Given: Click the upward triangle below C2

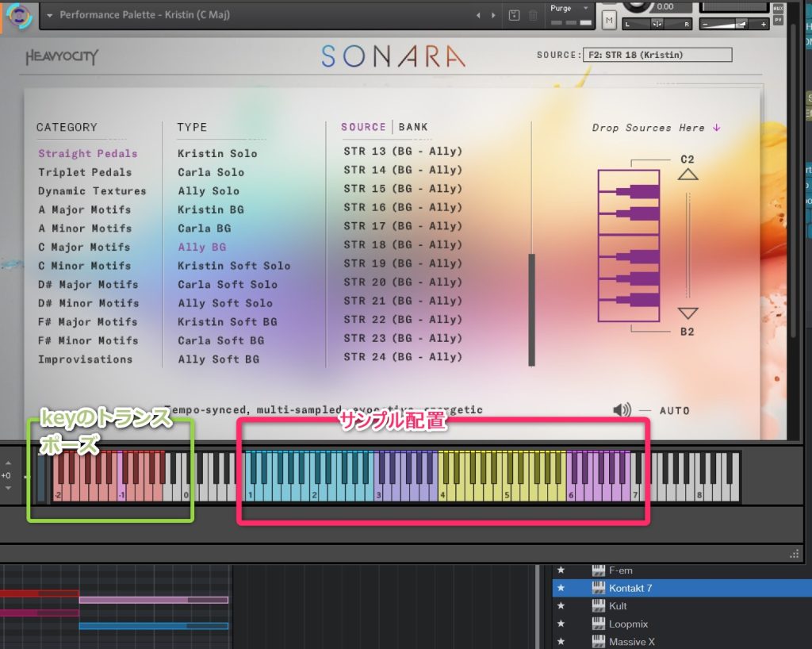Looking at the screenshot, I should (688, 175).
